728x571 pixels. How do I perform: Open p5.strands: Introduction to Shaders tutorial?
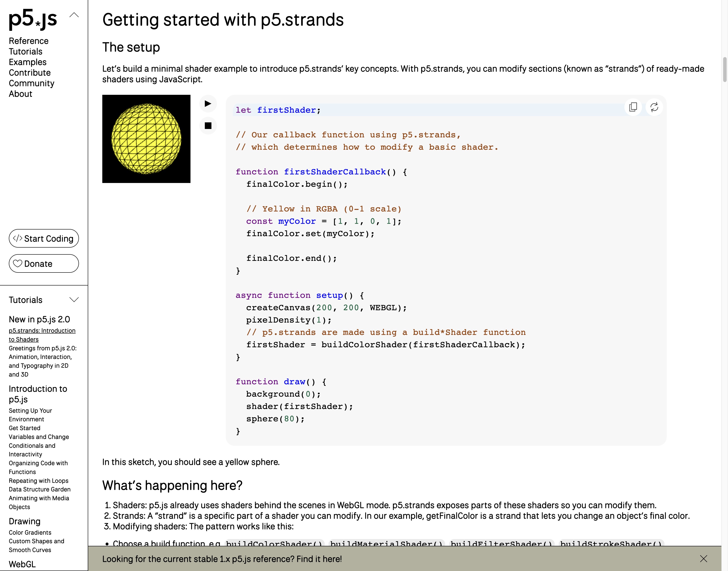pyautogui.click(x=42, y=335)
